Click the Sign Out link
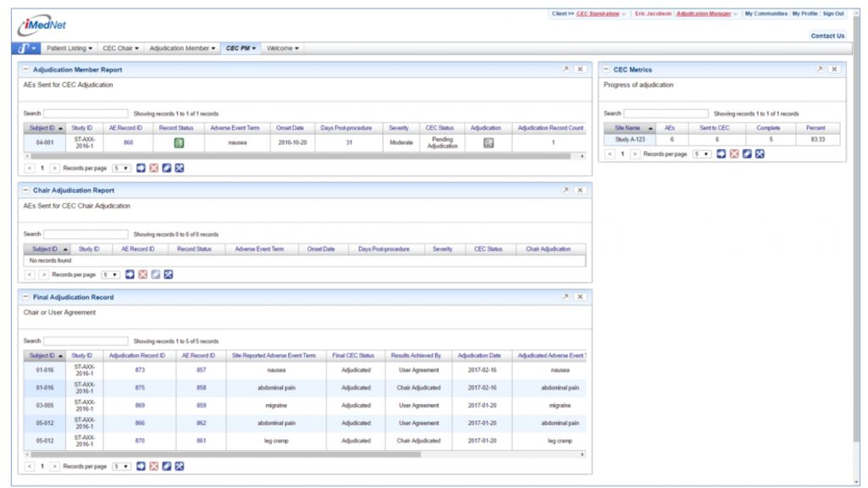Viewport: 868px width, 488px height. [833, 14]
